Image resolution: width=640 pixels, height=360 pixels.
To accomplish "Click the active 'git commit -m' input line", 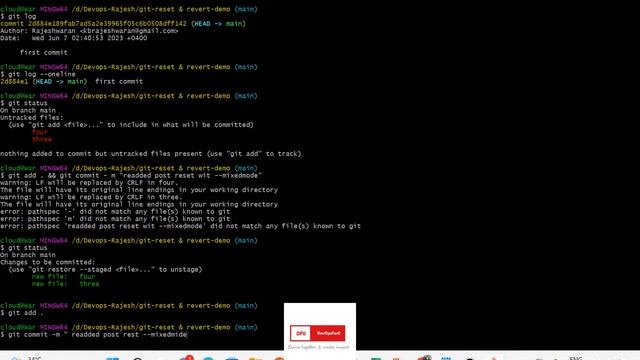I will coord(94,335).
